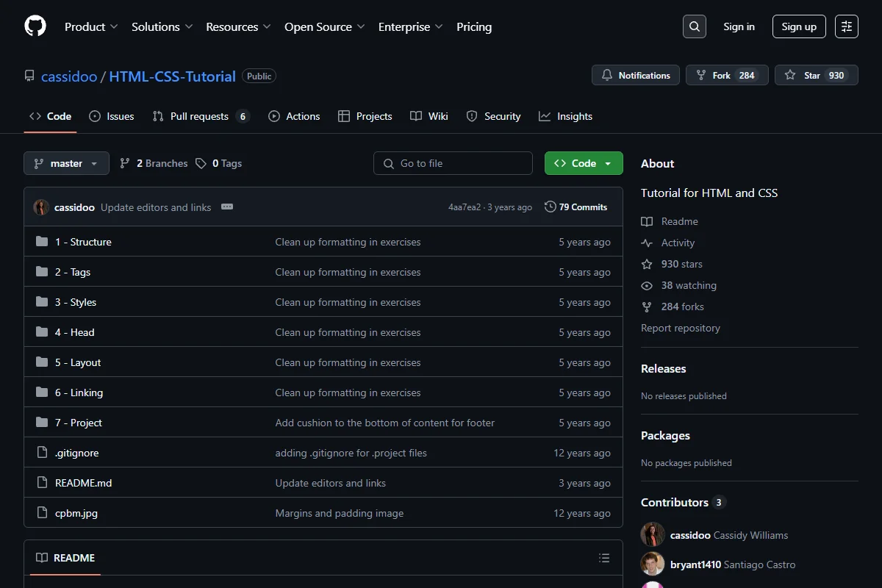Switch to the Pull requests tab
Screen dimensions: 882x588
pyautogui.click(x=201, y=116)
